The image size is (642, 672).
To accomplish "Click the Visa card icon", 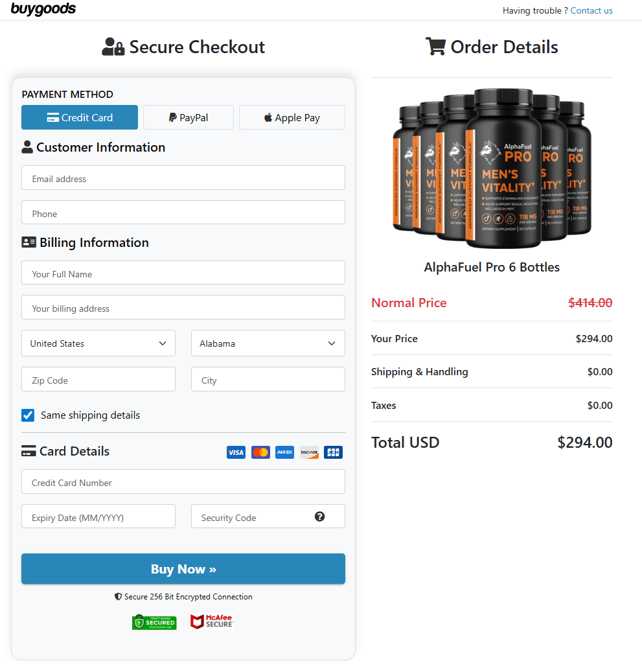I will 236,452.
